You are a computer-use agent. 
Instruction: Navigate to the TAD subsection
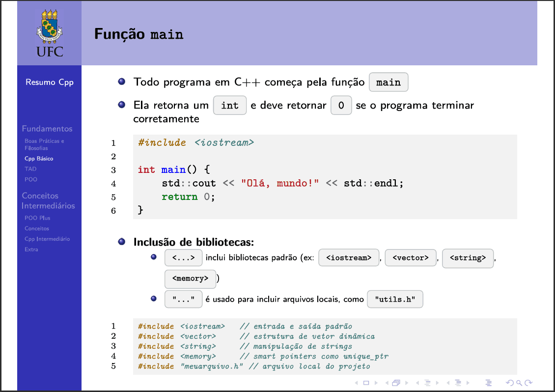[x=30, y=169]
